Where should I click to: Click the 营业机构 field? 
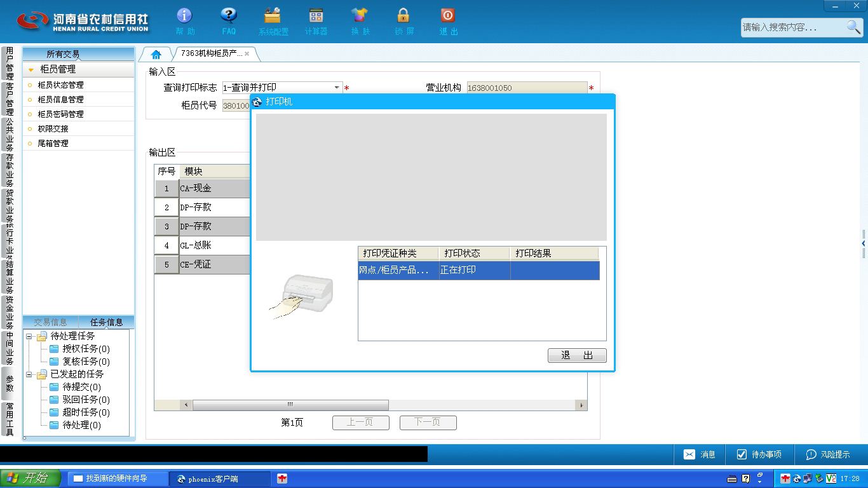[527, 88]
